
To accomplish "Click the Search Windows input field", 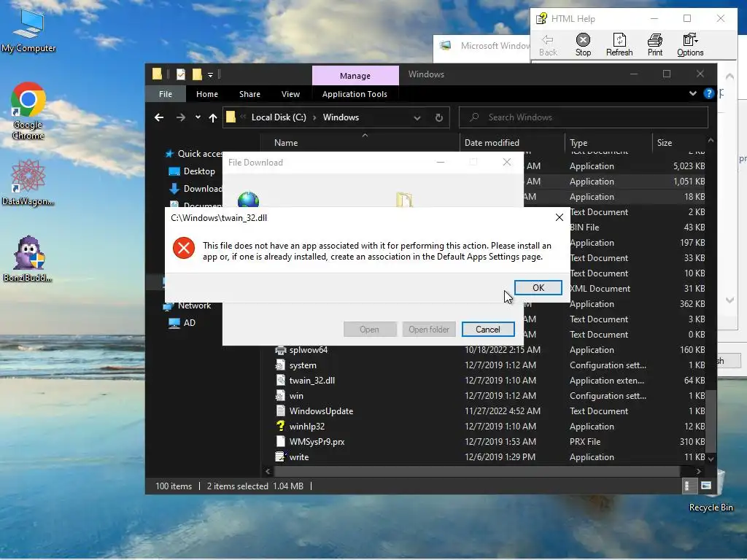I will click(583, 117).
